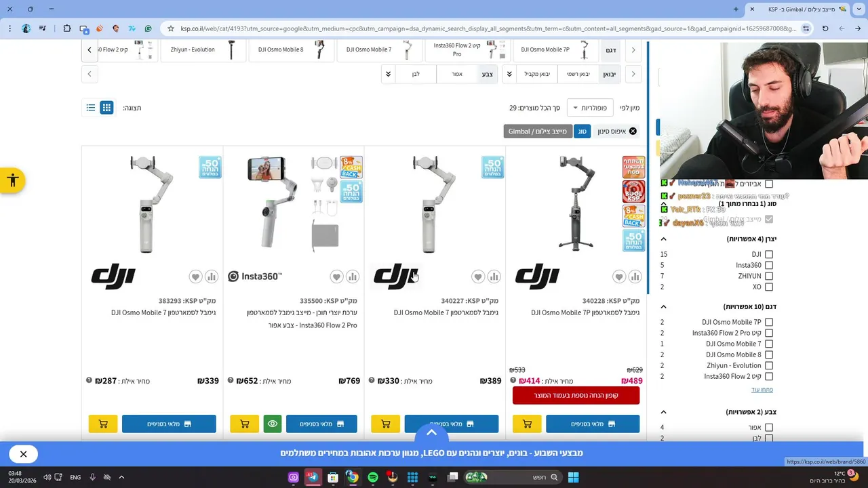
Task: Reload the browser page
Action: [x=825, y=28]
